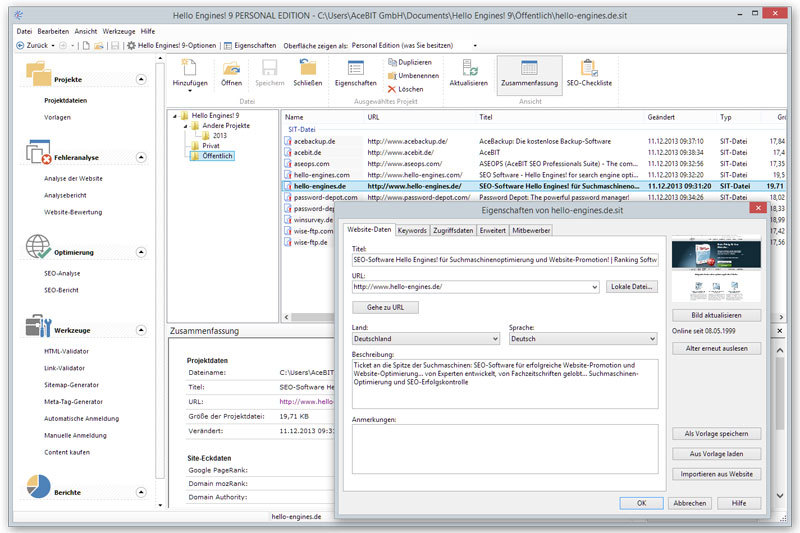This screenshot has height=533, width=800.
Task: Open the Werkzeuge menu
Action: [x=119, y=31]
